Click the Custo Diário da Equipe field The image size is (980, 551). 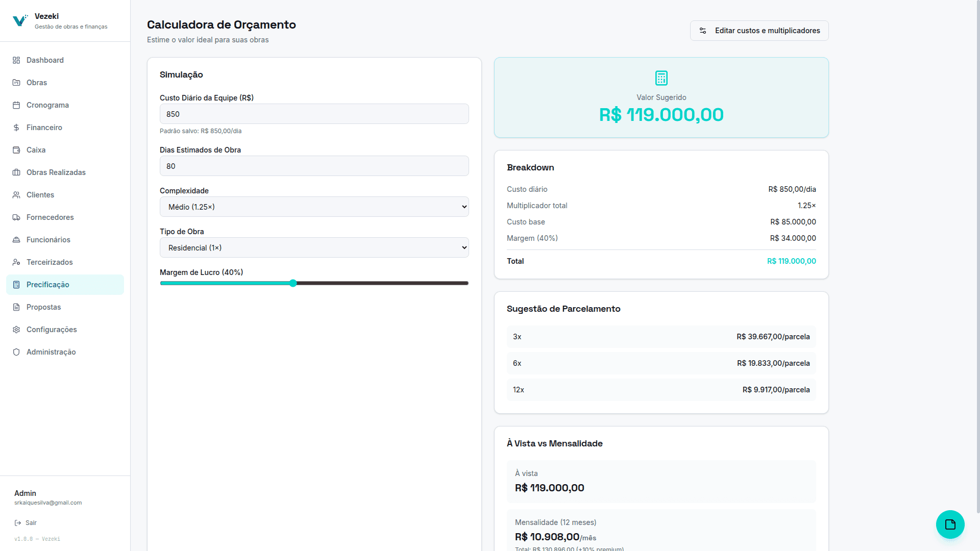(314, 114)
